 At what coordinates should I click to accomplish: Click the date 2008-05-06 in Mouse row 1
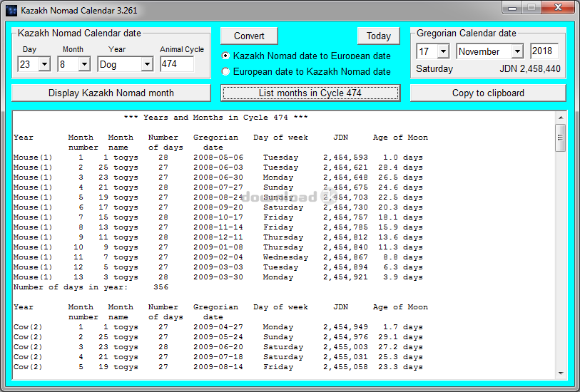(218, 158)
